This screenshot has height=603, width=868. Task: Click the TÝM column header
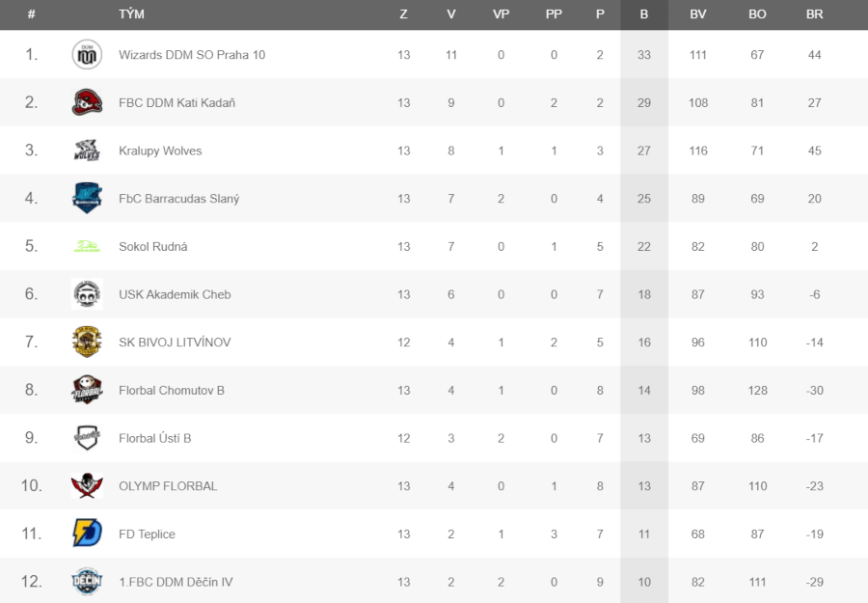(x=131, y=14)
